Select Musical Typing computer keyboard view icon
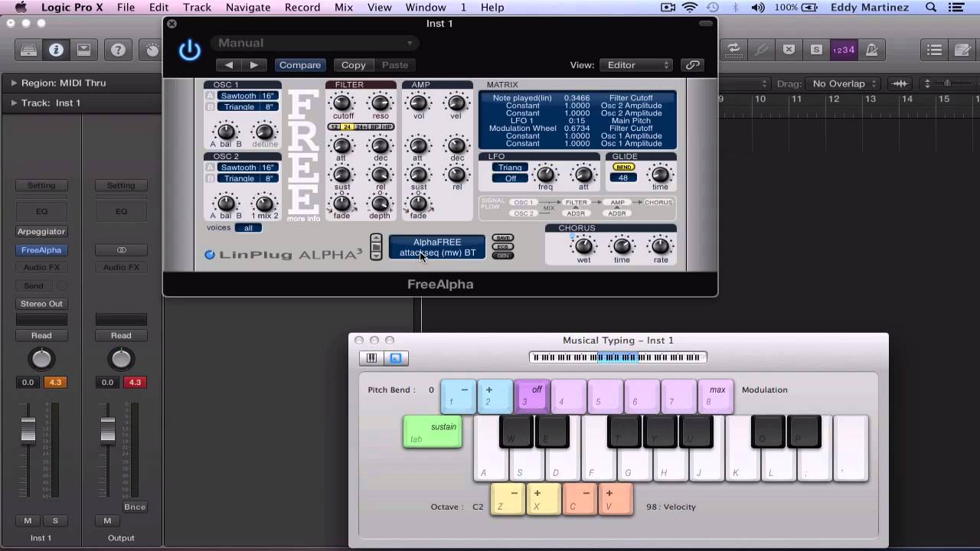Image resolution: width=980 pixels, height=551 pixels. tap(396, 358)
